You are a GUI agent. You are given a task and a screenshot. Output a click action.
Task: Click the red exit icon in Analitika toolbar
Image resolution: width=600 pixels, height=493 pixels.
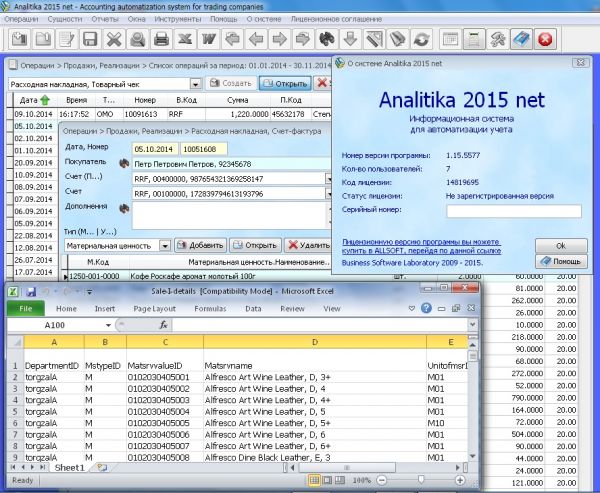click(545, 39)
